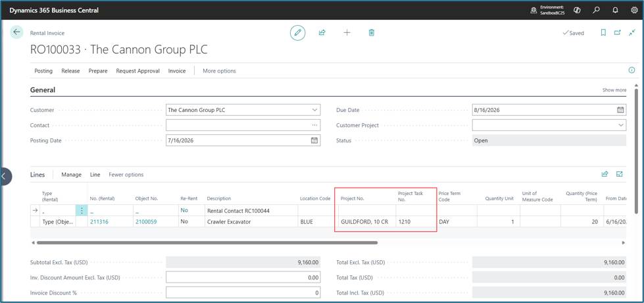Click the back arrow button
This screenshot has height=303, width=644.
click(x=16, y=32)
